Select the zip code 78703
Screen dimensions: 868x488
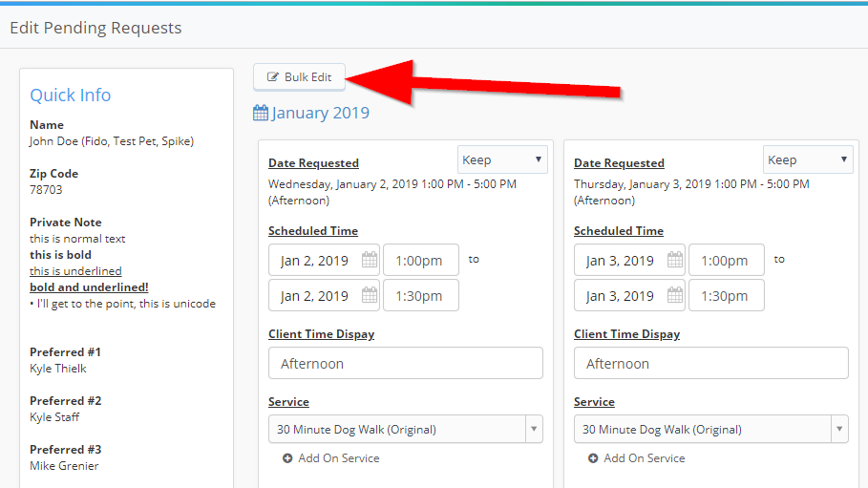pos(46,190)
